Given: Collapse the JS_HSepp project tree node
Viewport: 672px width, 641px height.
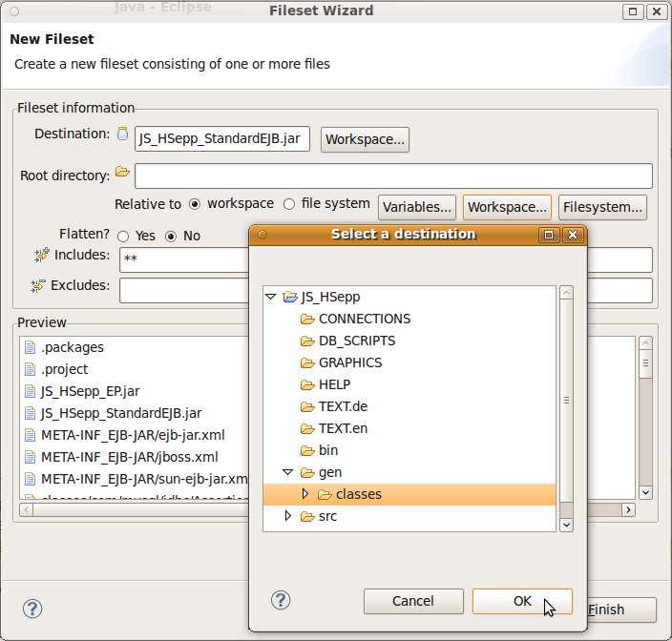Looking at the screenshot, I should 270,298.
